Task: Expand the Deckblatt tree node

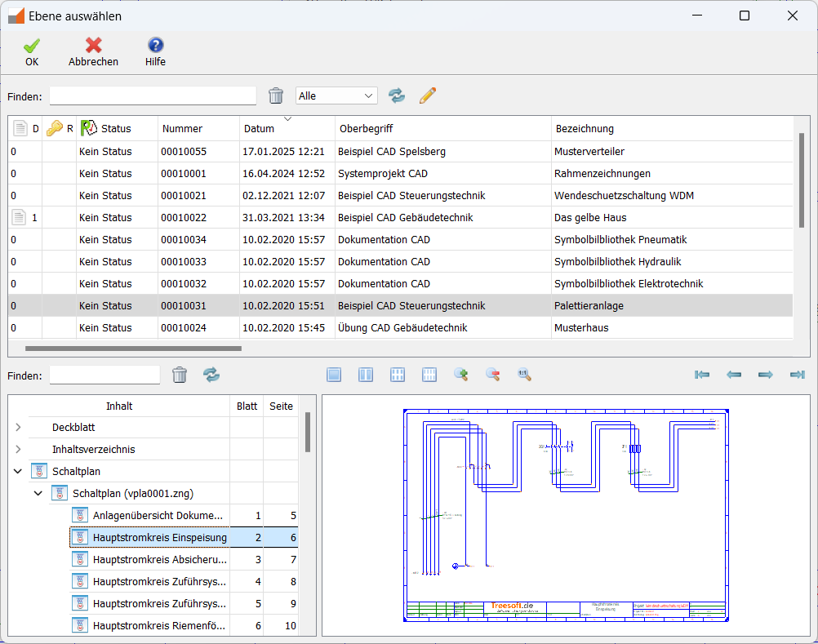Action: point(18,428)
